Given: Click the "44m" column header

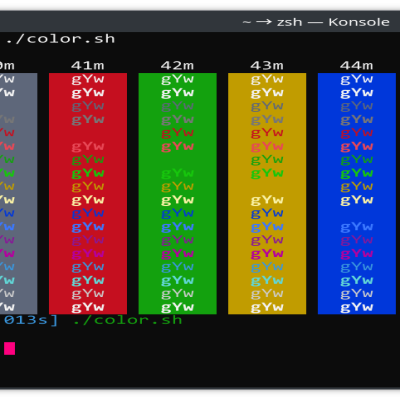Looking at the screenshot, I should [357, 65].
